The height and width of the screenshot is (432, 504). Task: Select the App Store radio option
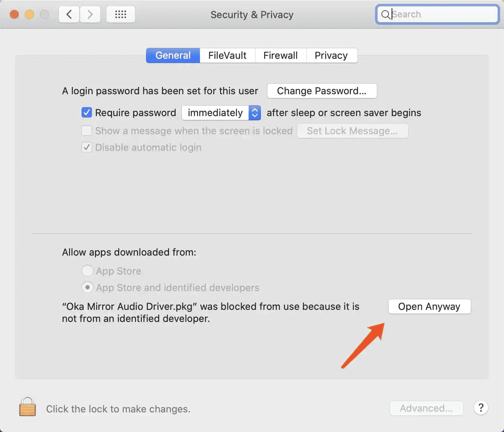(x=87, y=271)
